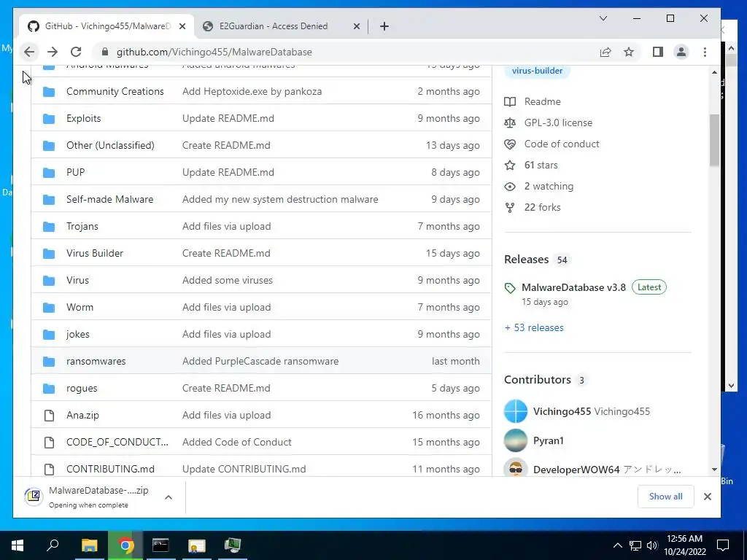747x560 pixels.
Task: Open Windows taskbar search
Action: pos(53,545)
